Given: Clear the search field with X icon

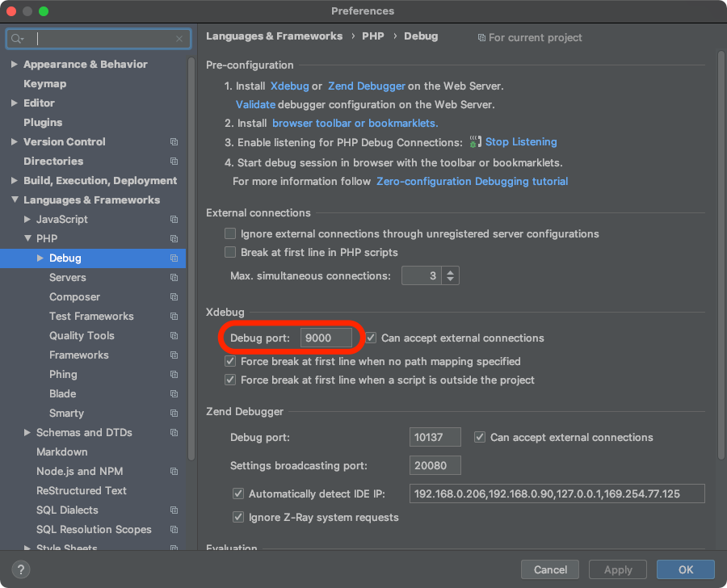Looking at the screenshot, I should tap(179, 39).
